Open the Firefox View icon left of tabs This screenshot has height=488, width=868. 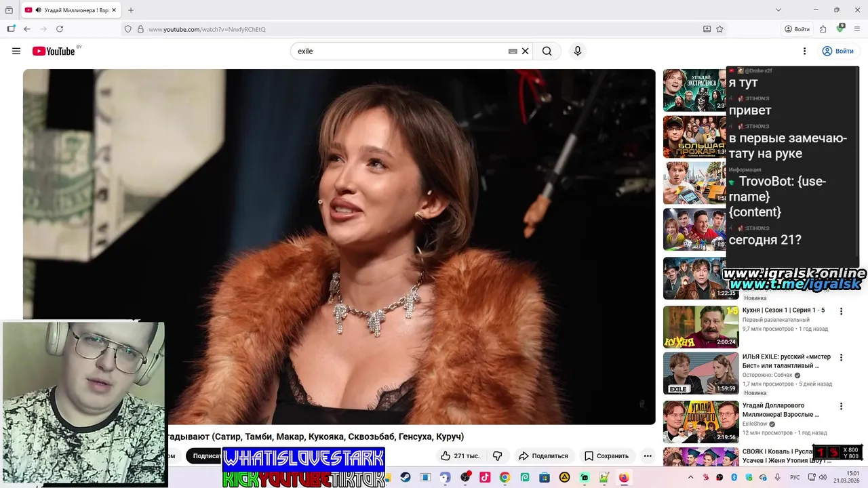9,10
